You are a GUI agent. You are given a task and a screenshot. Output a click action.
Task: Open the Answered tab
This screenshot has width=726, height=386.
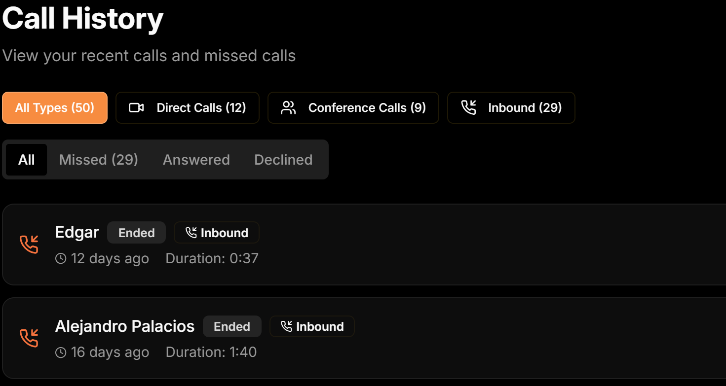196,160
